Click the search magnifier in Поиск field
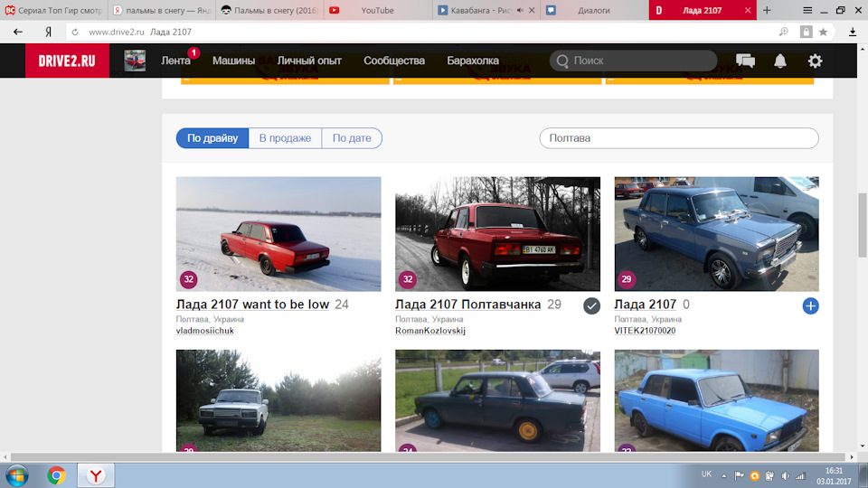 pyautogui.click(x=562, y=61)
